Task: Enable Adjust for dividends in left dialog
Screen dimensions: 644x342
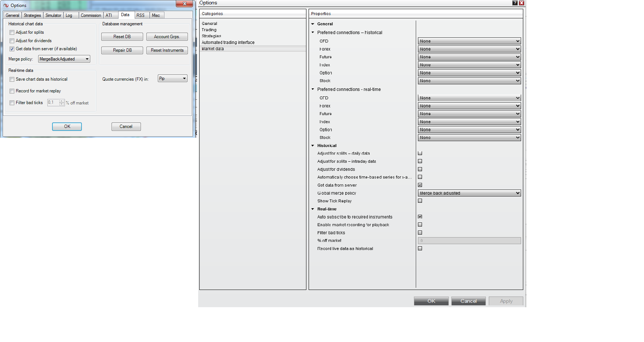Action: (x=12, y=41)
